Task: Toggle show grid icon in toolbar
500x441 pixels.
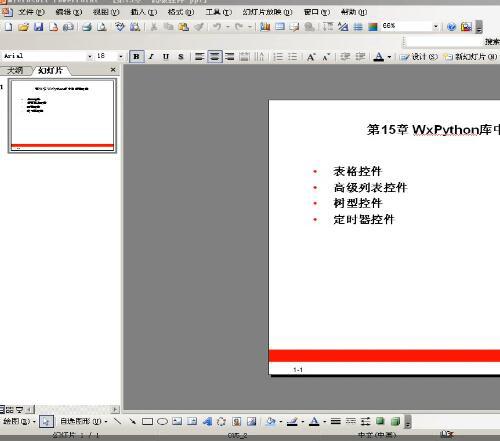Action: coord(358,27)
